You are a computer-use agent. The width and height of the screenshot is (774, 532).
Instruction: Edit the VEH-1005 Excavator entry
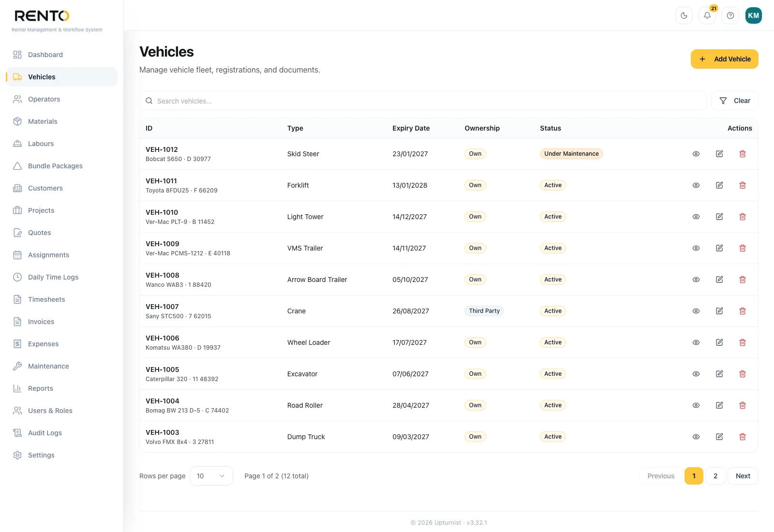pos(719,374)
